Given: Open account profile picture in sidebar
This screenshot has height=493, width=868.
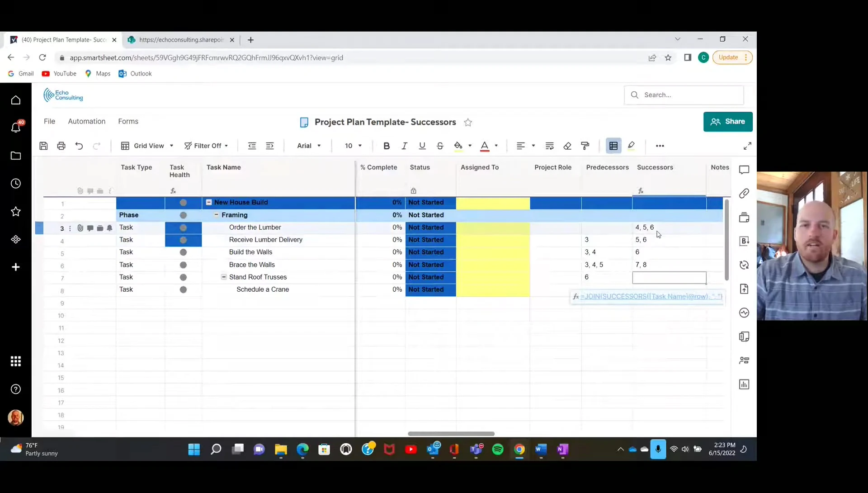Looking at the screenshot, I should (16, 417).
